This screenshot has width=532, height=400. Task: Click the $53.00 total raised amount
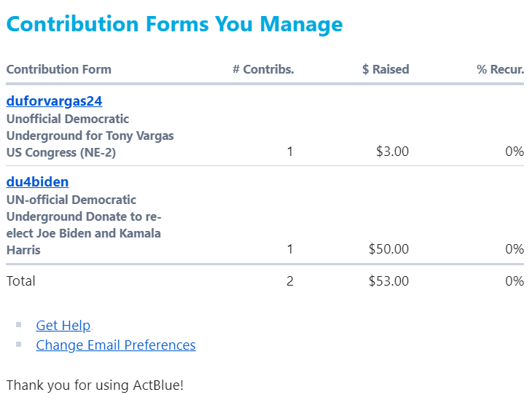tap(388, 281)
